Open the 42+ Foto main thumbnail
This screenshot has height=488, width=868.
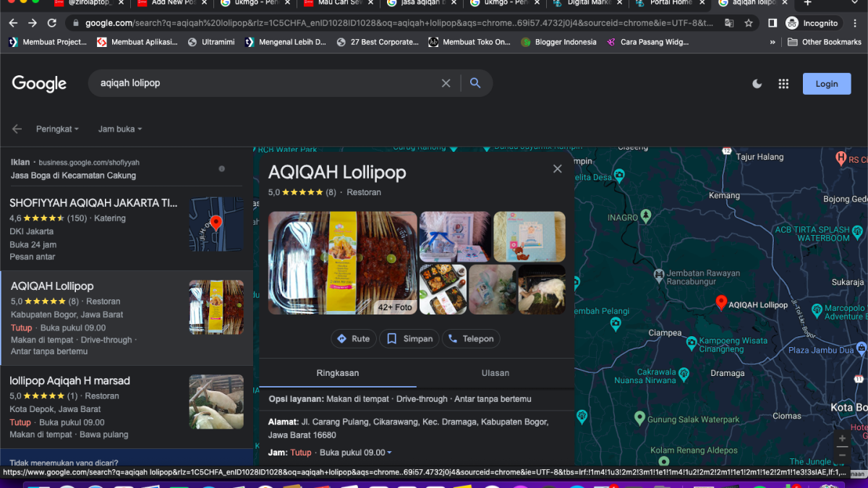pos(342,263)
